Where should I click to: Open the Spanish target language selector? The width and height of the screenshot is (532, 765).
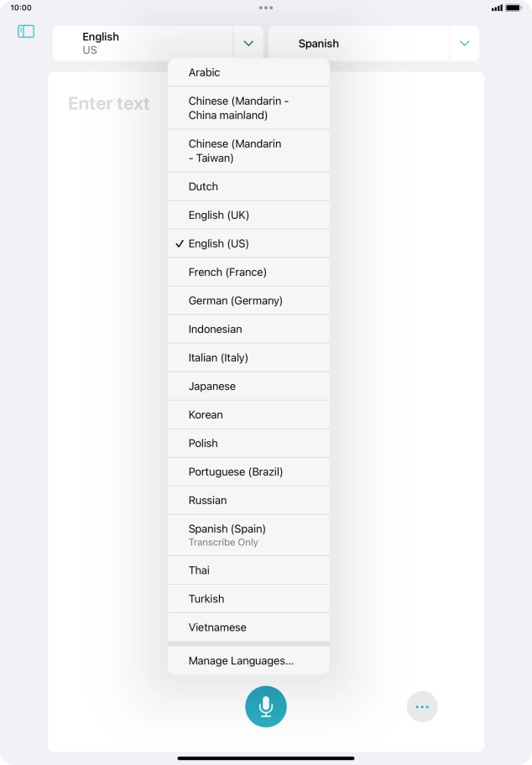coord(359,44)
